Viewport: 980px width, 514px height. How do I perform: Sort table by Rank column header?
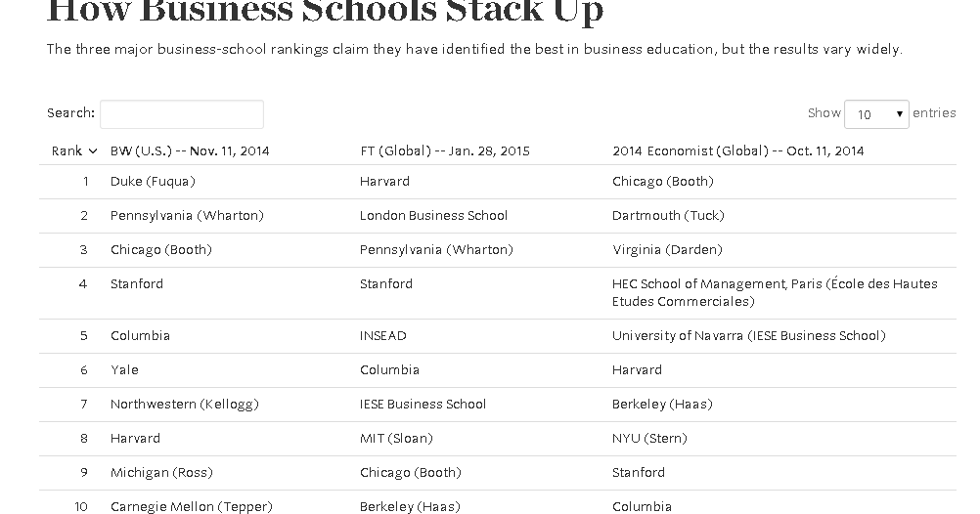point(67,150)
